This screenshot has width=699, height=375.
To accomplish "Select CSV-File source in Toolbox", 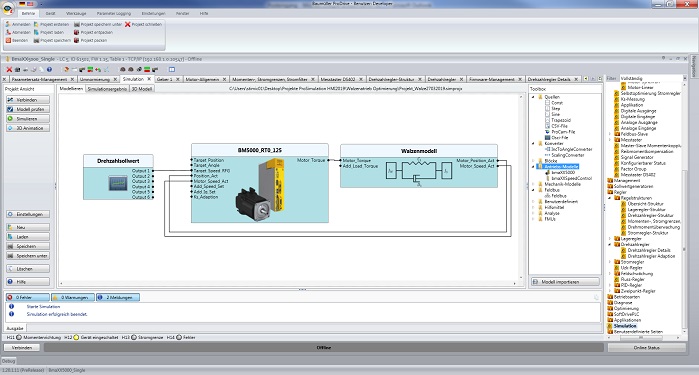I will point(556,126).
